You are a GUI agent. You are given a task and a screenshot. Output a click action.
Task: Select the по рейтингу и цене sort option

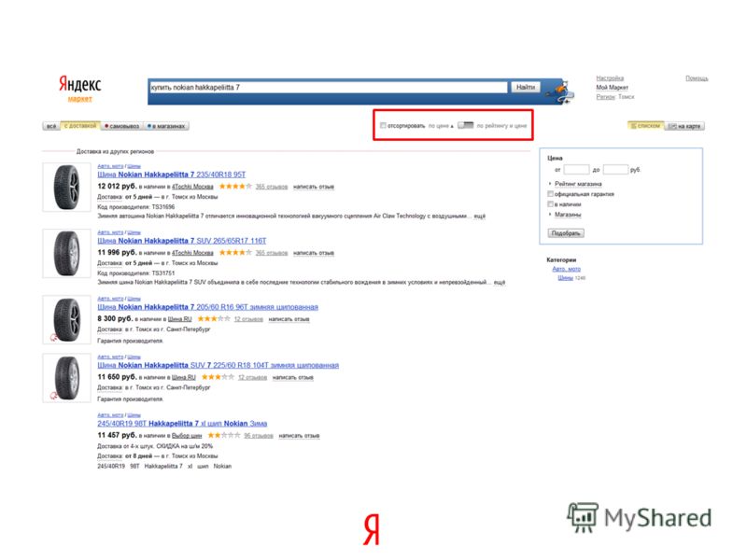pyautogui.click(x=501, y=126)
